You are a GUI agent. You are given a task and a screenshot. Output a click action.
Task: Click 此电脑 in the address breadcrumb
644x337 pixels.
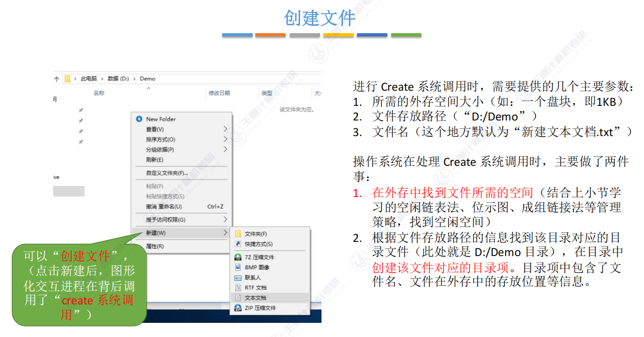pyautogui.click(x=89, y=79)
